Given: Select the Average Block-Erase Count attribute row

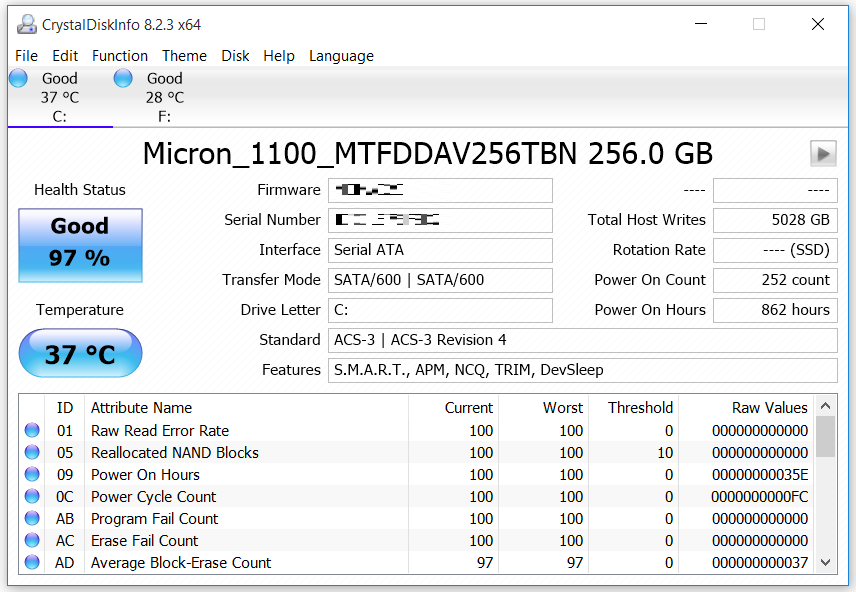Looking at the screenshot, I should 418,562.
